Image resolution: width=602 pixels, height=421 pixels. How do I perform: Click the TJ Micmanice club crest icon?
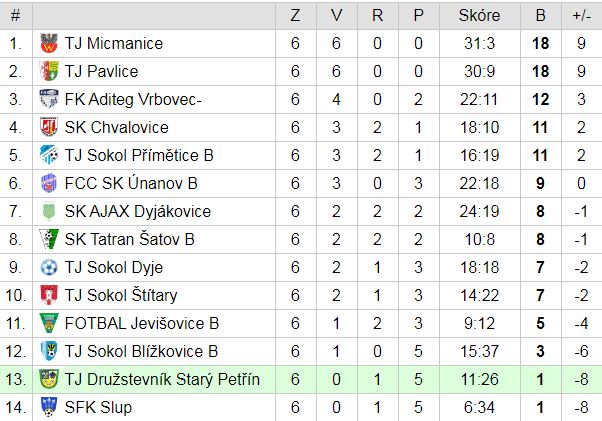coord(49,43)
